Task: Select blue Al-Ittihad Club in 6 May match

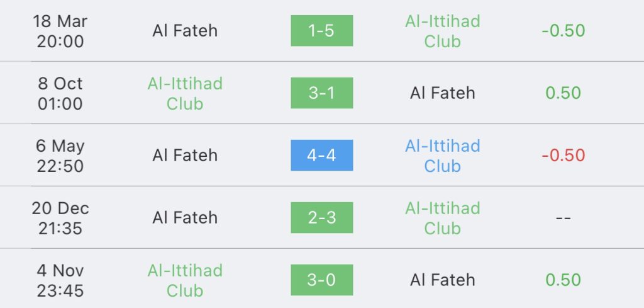Action: [442, 156]
